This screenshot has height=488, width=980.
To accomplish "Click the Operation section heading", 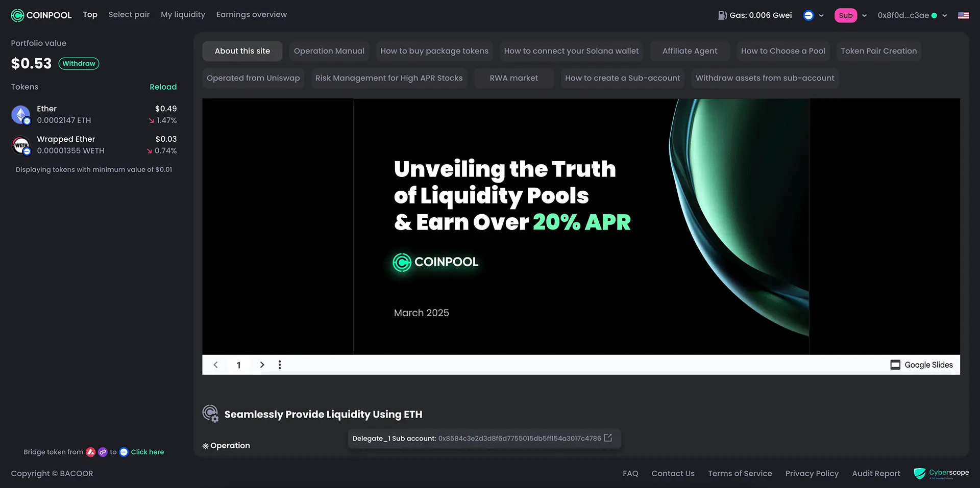I will [226, 445].
